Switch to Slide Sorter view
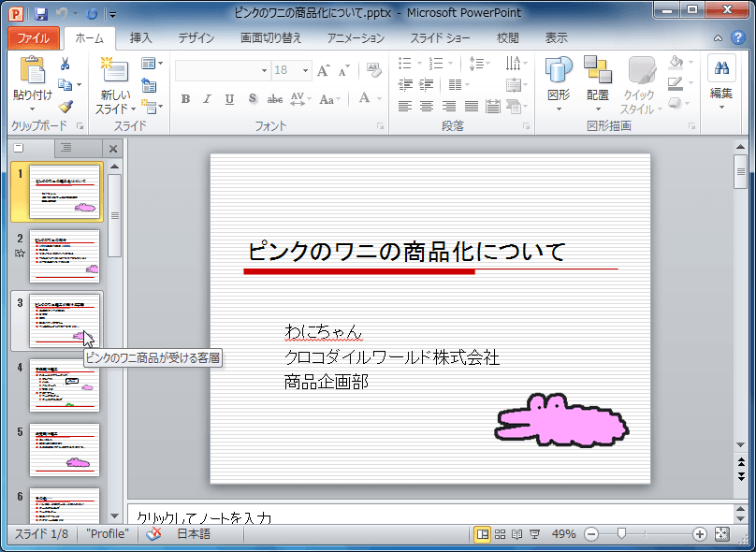 [x=500, y=533]
